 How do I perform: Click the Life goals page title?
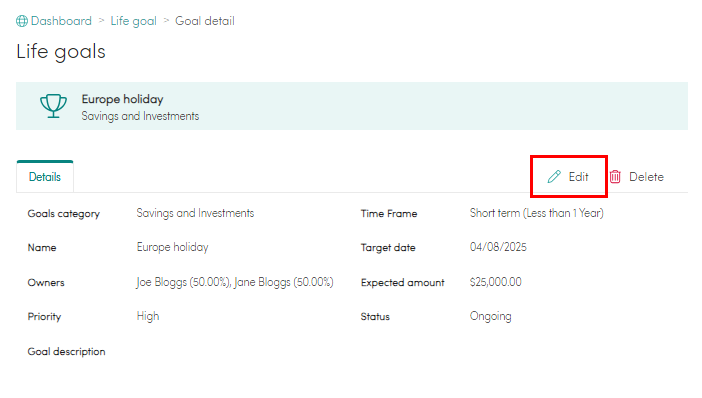[x=61, y=52]
